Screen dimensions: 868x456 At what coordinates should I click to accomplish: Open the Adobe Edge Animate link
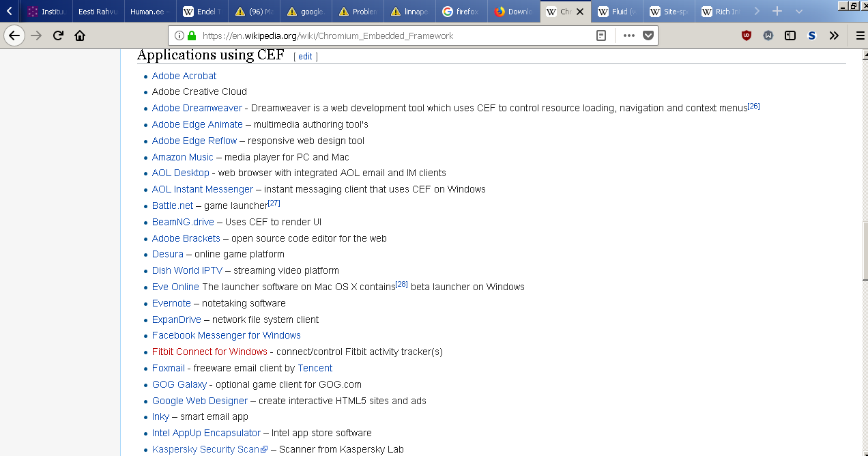point(197,124)
